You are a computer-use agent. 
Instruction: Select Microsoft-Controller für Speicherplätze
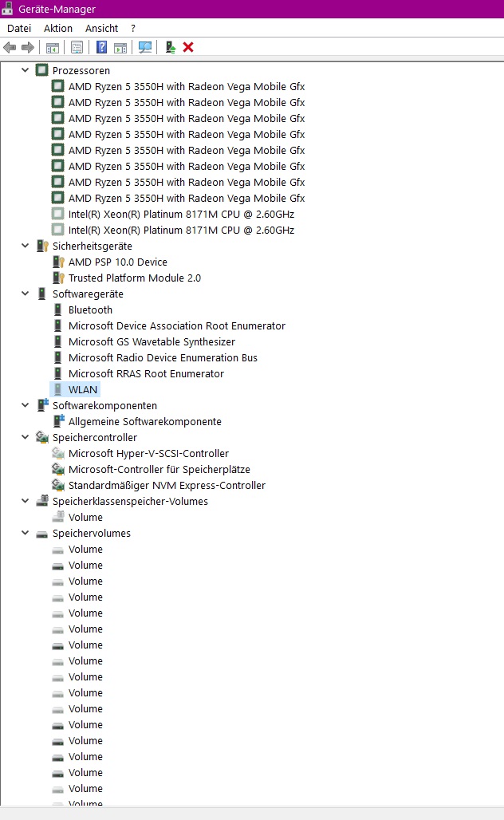159,469
